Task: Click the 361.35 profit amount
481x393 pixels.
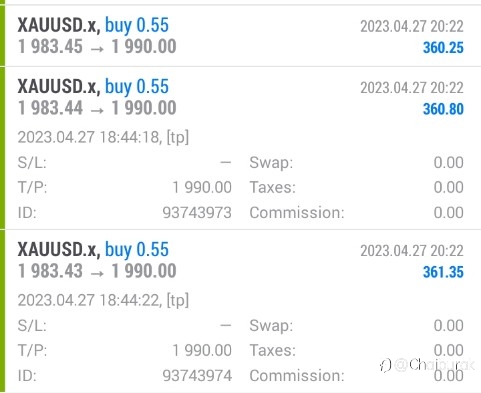Action: [x=443, y=272]
